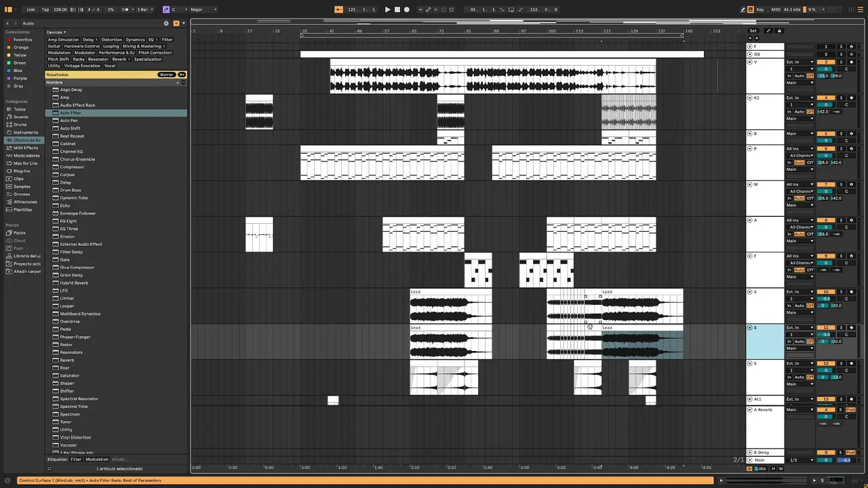Image resolution: width=868 pixels, height=488 pixels.
Task: Toggle the Draw Mode pencil icon
Action: coord(743,9)
